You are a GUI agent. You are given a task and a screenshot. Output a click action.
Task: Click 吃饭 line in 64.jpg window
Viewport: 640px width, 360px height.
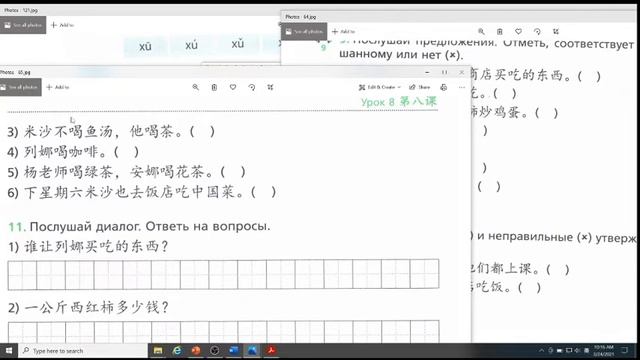[506, 287]
